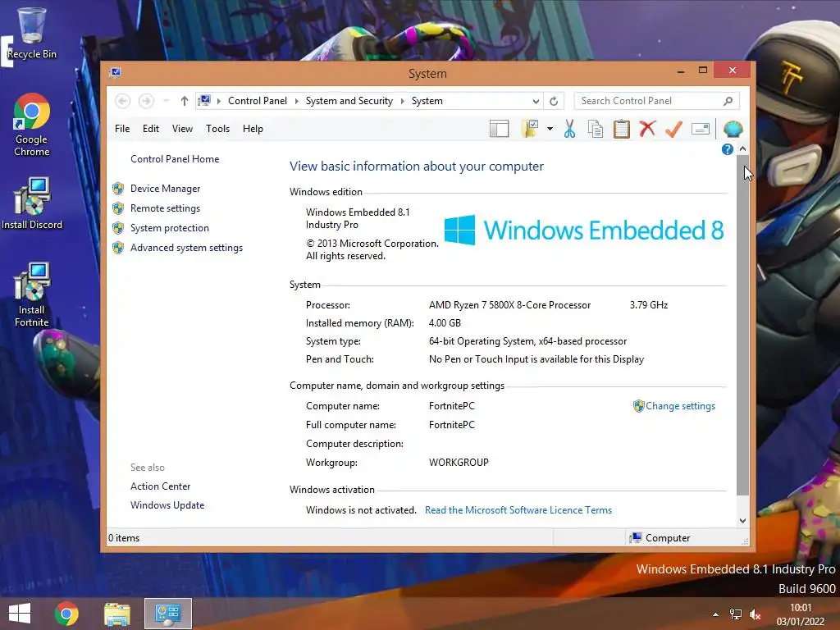Screen dimensions: 840x630
Task: Expand chevron before Control Panel breadcrumb
Action: pos(218,101)
